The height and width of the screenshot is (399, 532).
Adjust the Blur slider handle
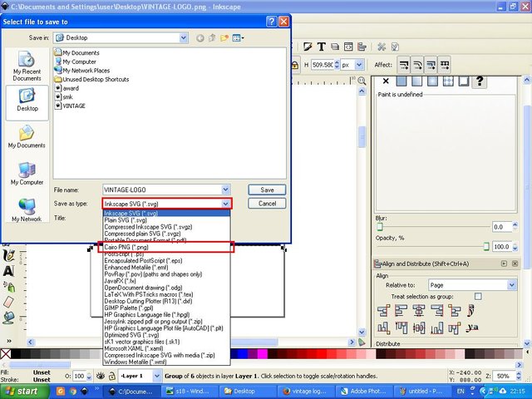380,227
